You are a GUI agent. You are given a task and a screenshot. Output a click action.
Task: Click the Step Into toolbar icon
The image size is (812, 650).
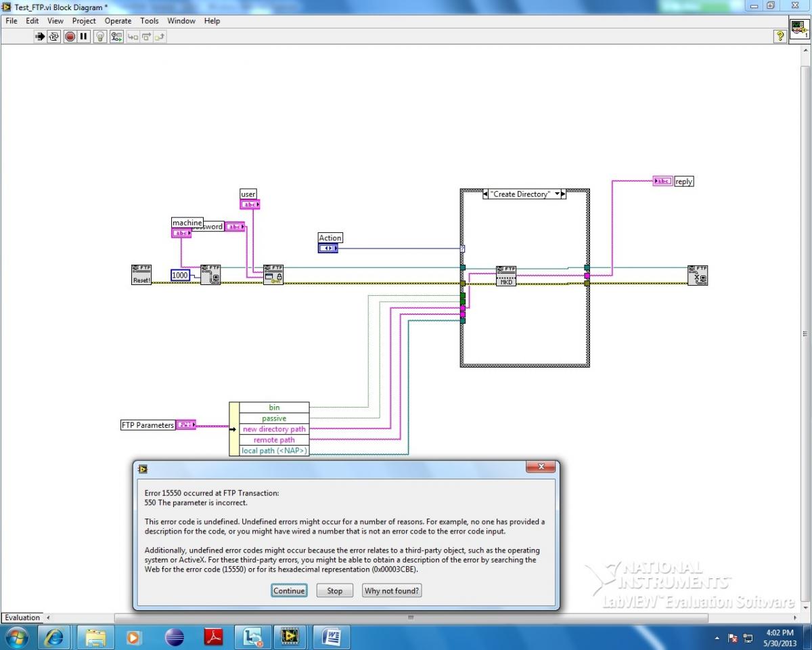[x=133, y=37]
